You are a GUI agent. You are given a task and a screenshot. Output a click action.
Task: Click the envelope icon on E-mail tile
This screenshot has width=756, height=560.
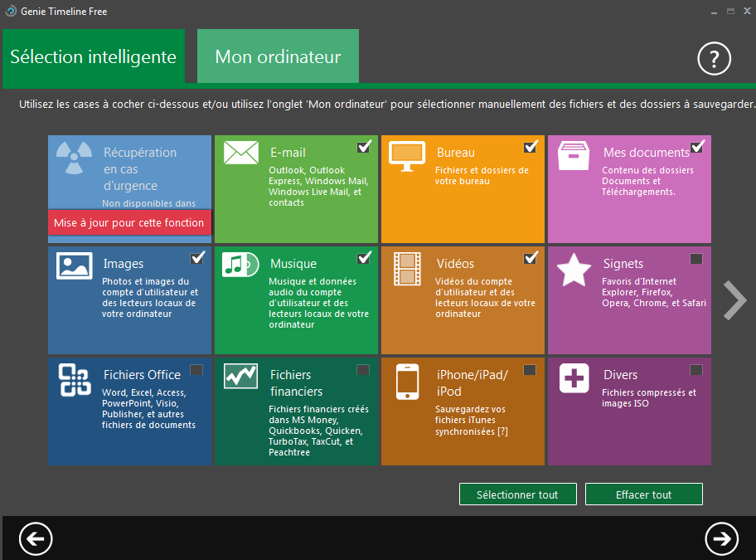coord(241,153)
